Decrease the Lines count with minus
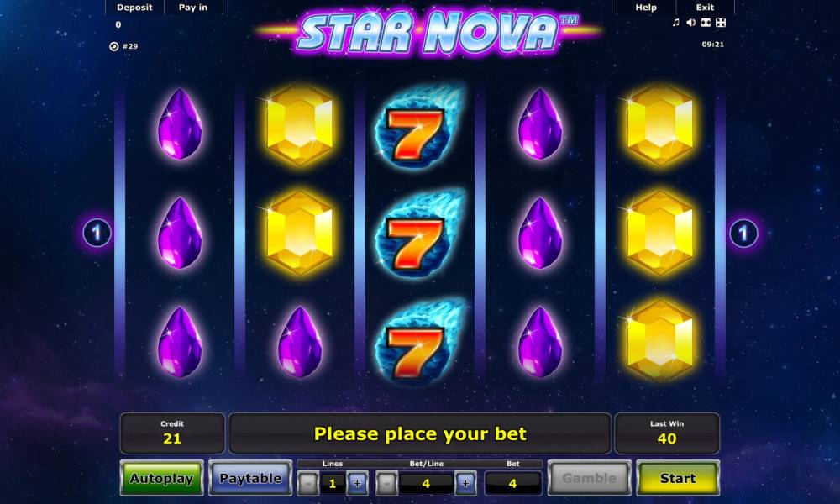This screenshot has width=840, height=504. [307, 484]
